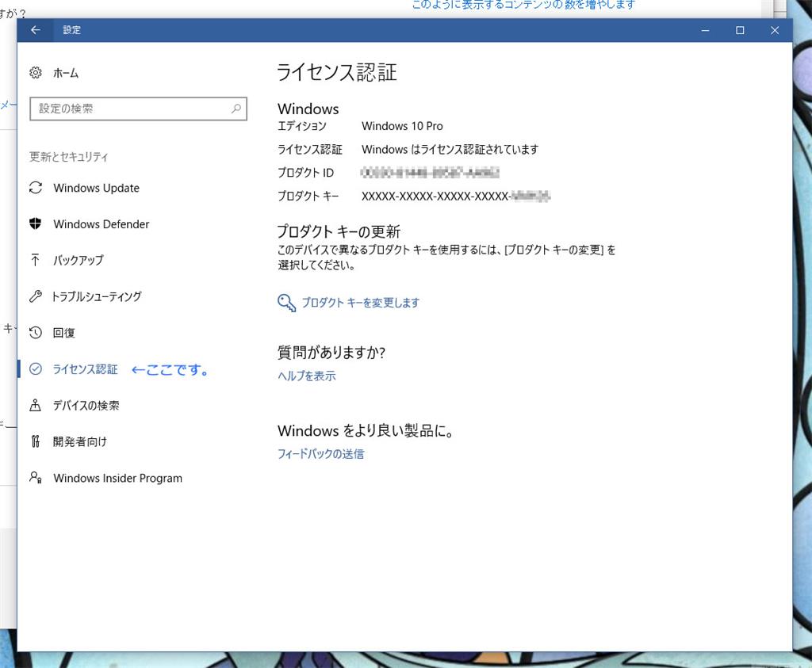Focus the 設定の検索 search field

pos(138,109)
